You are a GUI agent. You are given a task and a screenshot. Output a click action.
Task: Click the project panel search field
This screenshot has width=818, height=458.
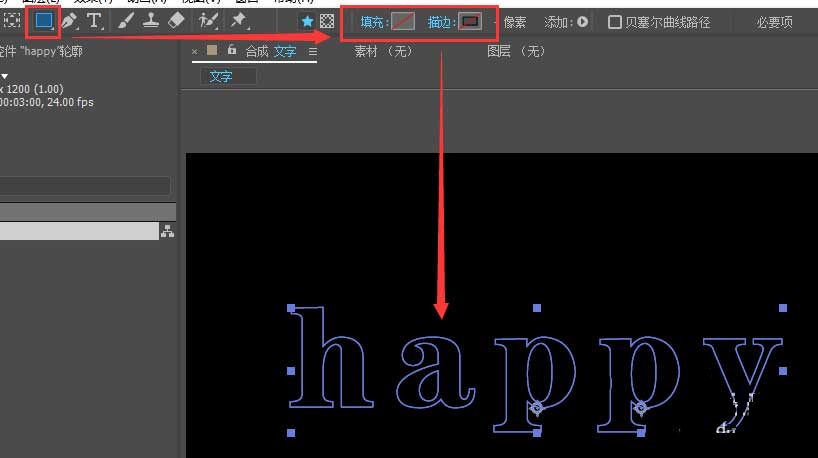pos(85,186)
